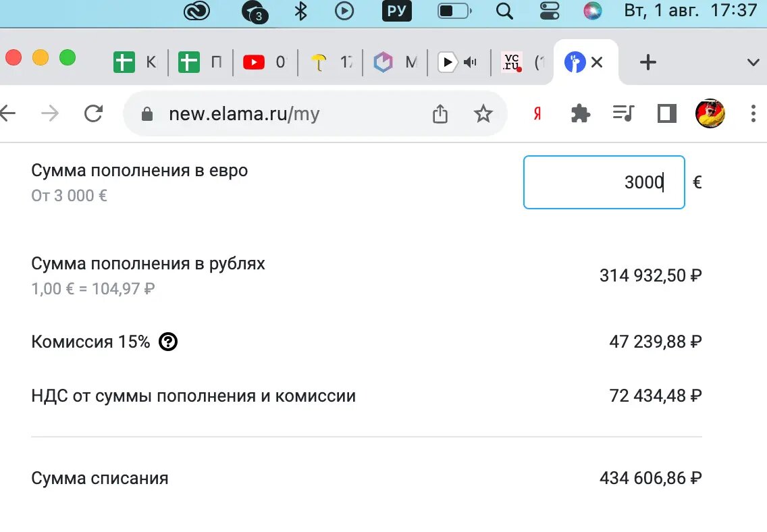Switch to first green spreadsheet tab К
767x532 pixels.
(x=135, y=62)
